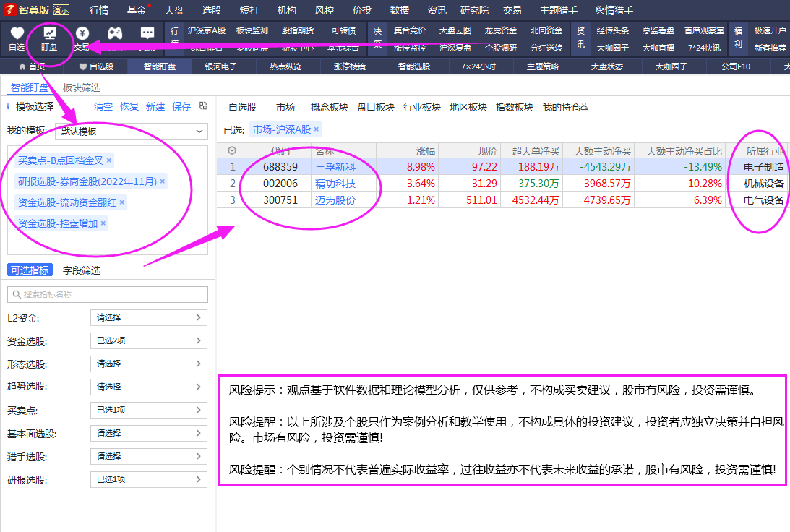This screenshot has height=532, width=790.
Task: Open stock 三孚新科 from the list
Action: 335,167
